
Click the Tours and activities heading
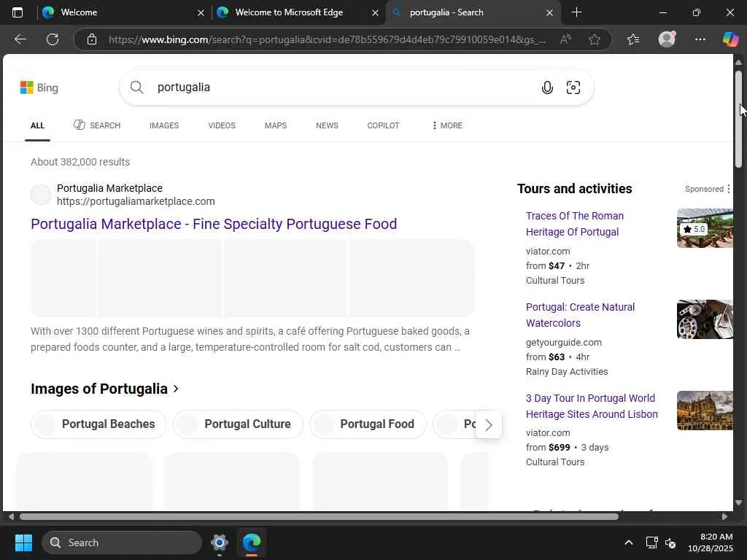click(575, 189)
